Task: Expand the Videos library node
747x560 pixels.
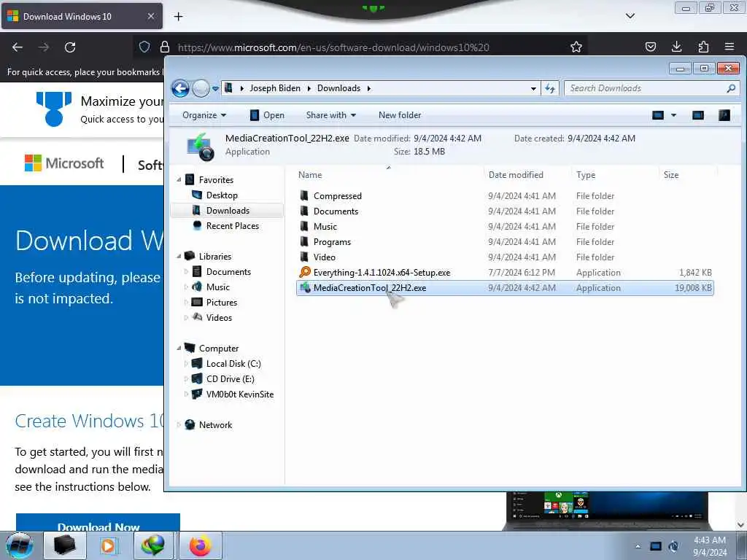Action: (x=186, y=318)
